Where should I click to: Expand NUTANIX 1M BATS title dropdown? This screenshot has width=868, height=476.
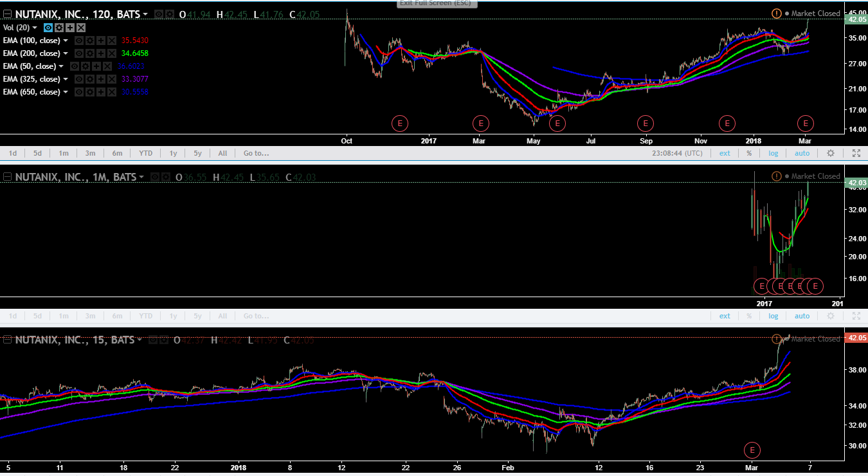(141, 176)
